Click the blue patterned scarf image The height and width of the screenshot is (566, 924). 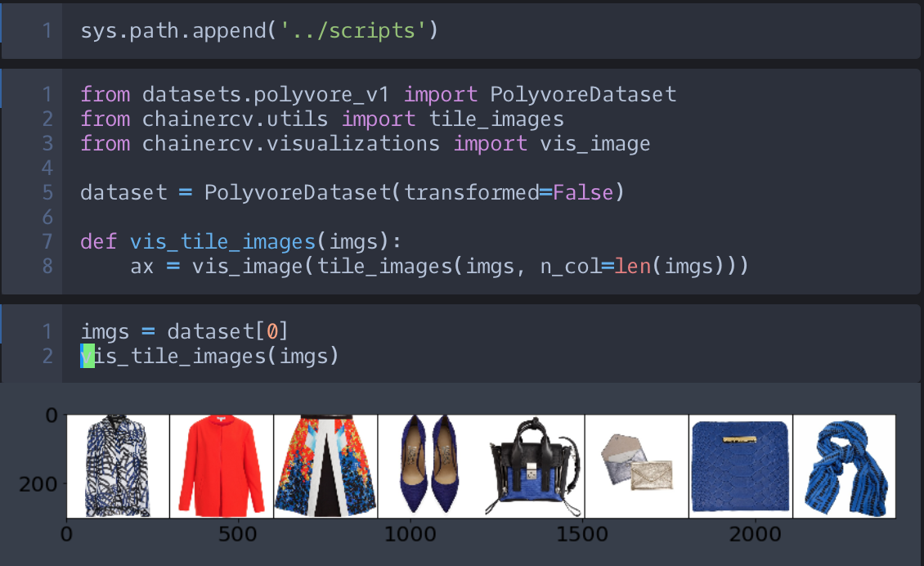pyautogui.click(x=844, y=466)
